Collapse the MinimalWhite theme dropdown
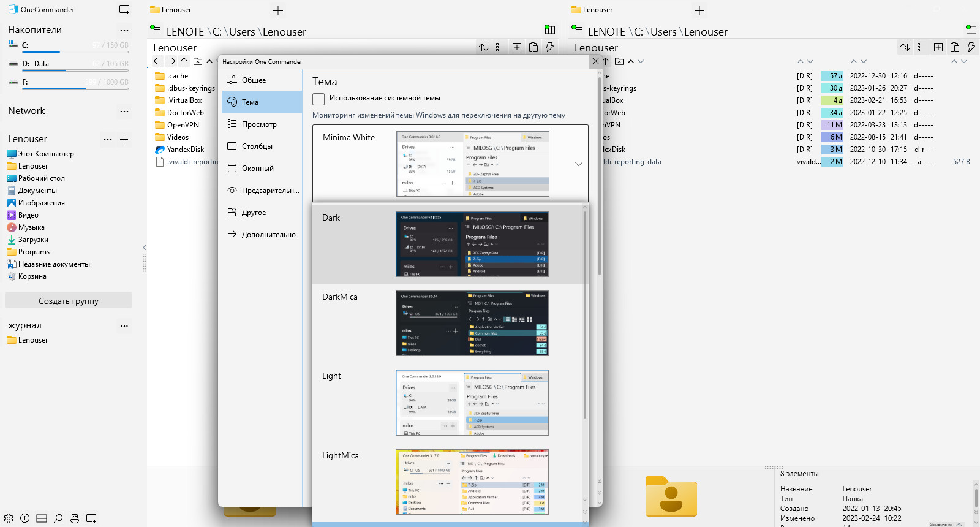The height and width of the screenshot is (527, 980). pyautogui.click(x=578, y=164)
